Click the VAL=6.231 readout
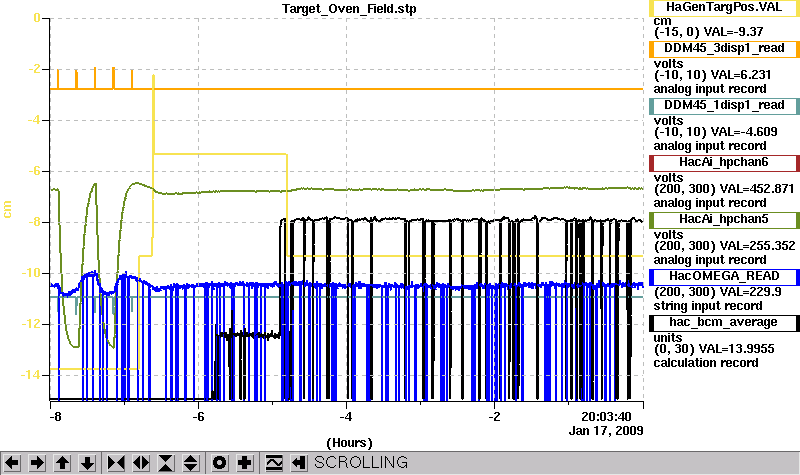The height and width of the screenshot is (475, 800). click(x=741, y=75)
